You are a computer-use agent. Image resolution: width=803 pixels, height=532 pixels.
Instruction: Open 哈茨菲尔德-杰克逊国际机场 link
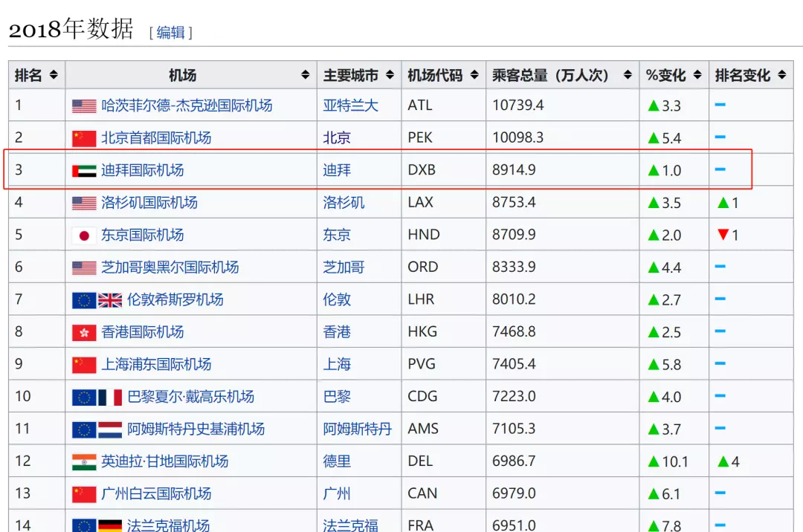[x=187, y=106]
